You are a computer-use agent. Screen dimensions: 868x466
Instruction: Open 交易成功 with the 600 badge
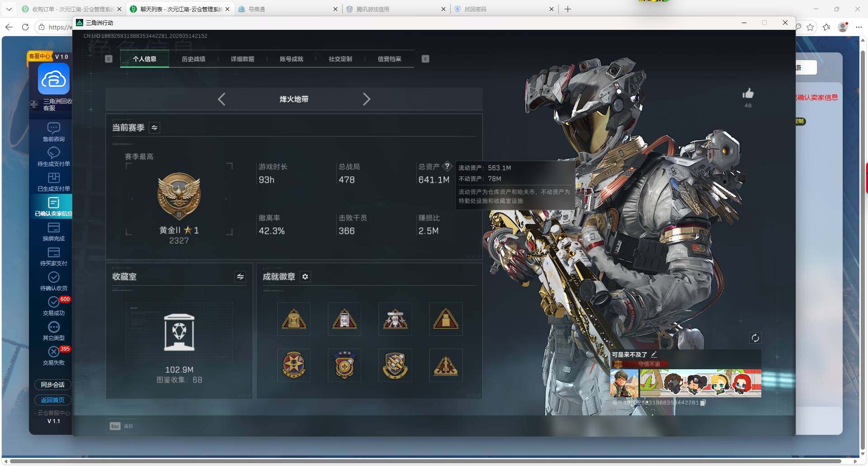pyautogui.click(x=53, y=306)
